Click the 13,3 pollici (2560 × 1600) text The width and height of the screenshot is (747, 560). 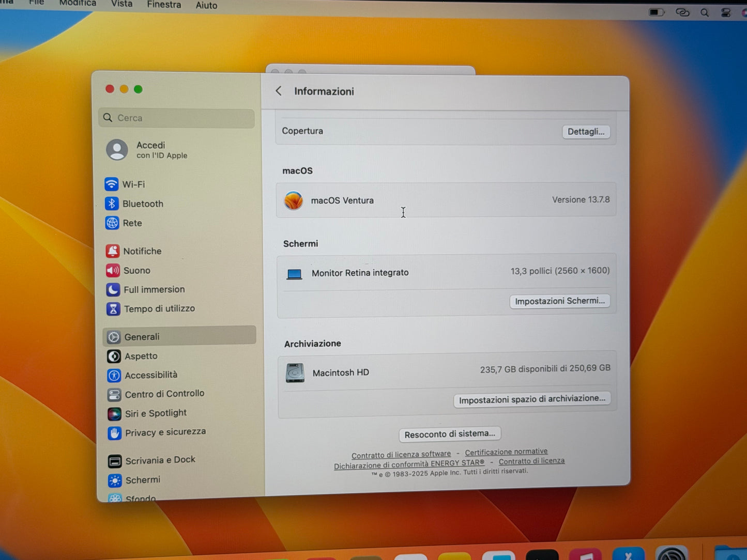[560, 271]
